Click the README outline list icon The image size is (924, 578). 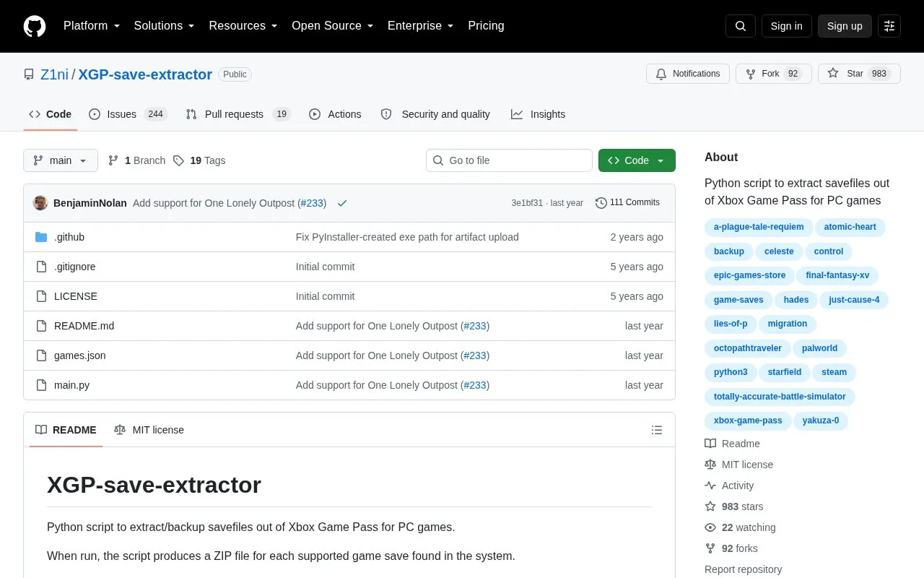[x=657, y=430]
